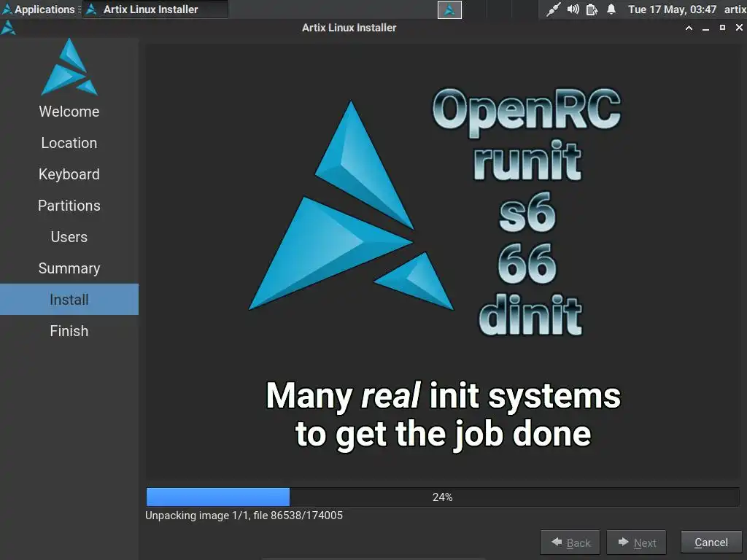This screenshot has width=747, height=560.
Task: Open the Applications menu in the top panel
Action: (39, 9)
